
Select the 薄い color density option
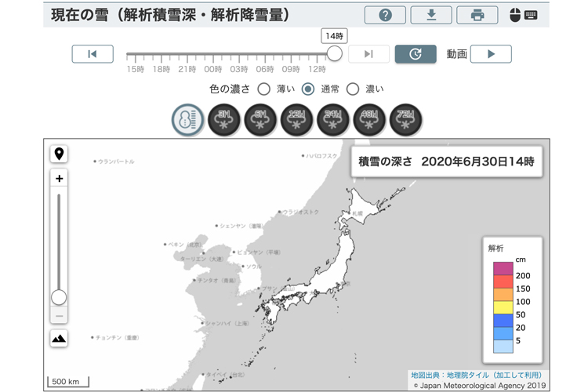[x=264, y=89]
